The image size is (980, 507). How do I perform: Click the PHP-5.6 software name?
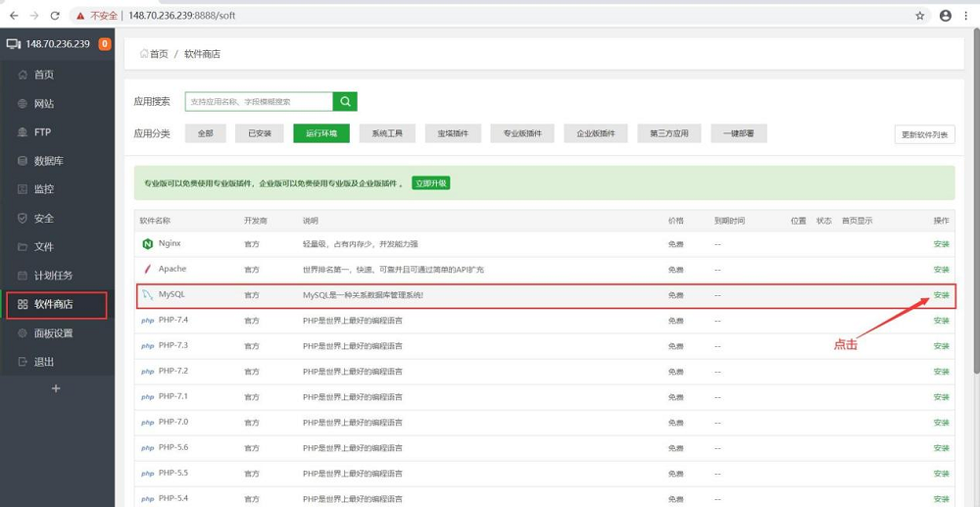(173, 447)
